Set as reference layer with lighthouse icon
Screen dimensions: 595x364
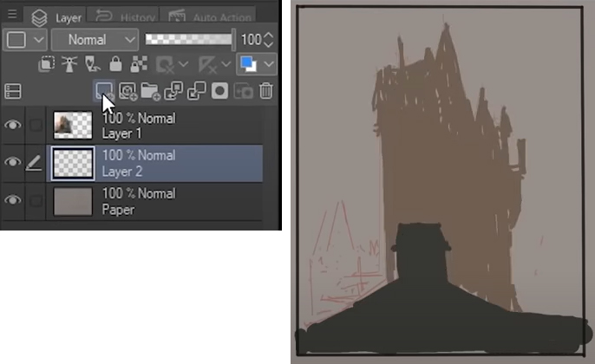tap(72, 64)
